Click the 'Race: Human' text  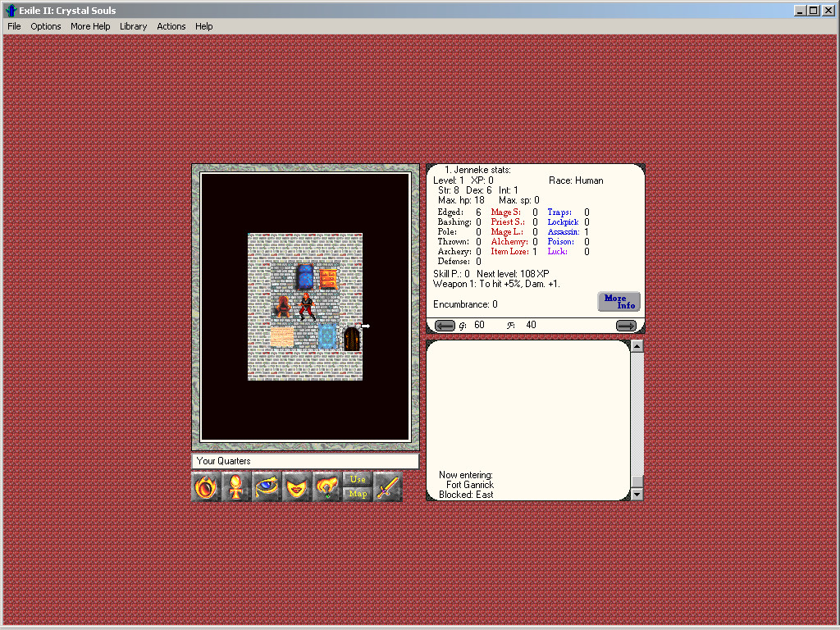[576, 180]
